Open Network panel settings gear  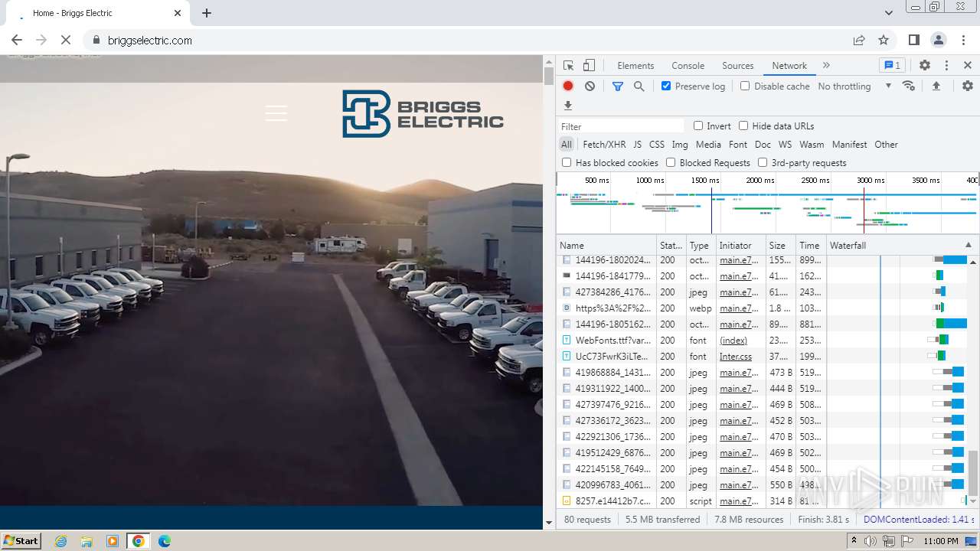(968, 86)
